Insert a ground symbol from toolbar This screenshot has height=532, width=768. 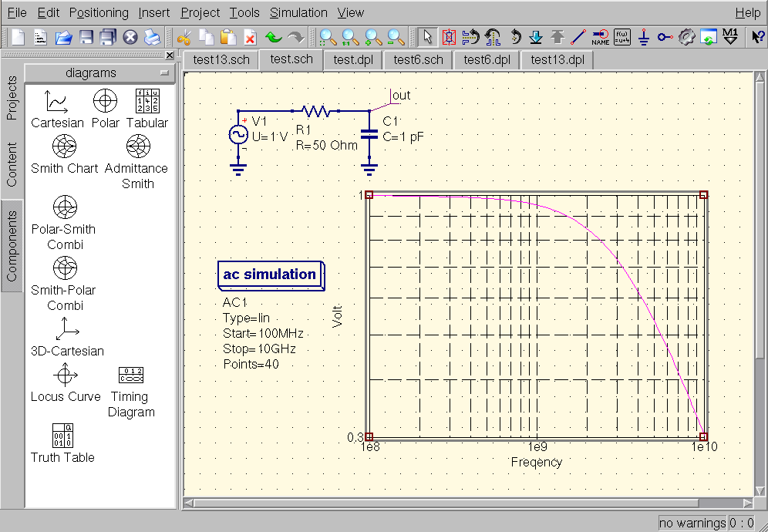pos(644,37)
